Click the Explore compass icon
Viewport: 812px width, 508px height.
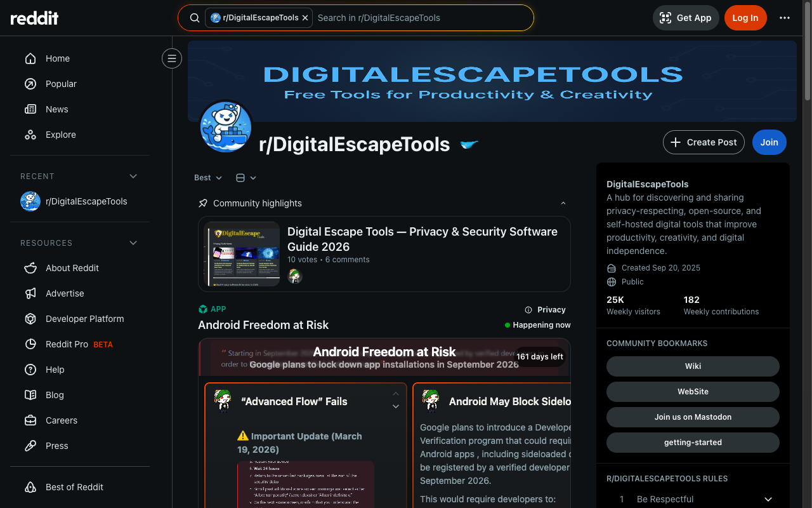30,134
